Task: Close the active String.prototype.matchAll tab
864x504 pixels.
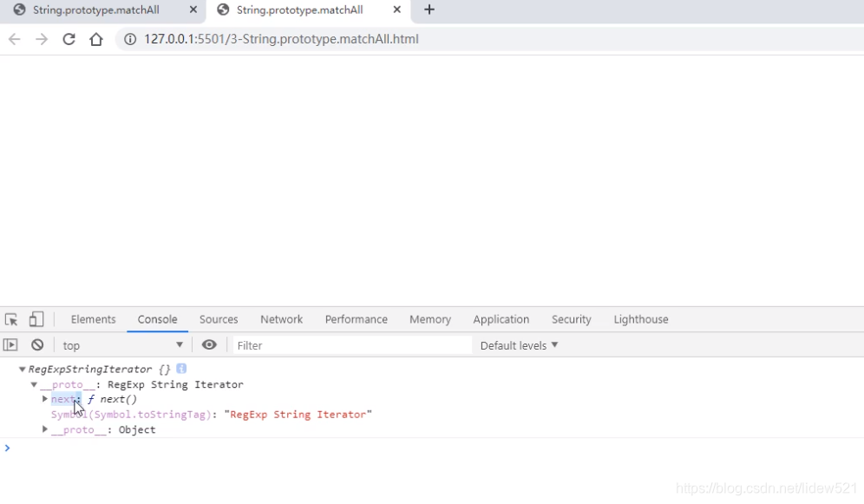Action: pyautogui.click(x=396, y=10)
